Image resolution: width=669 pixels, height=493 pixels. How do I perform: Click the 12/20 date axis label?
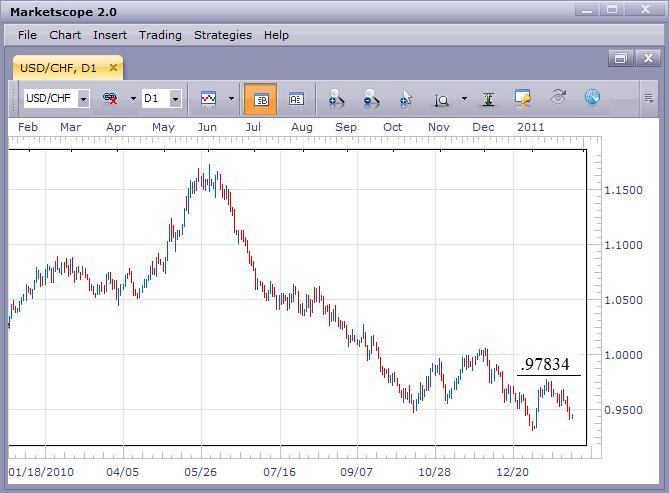point(512,472)
